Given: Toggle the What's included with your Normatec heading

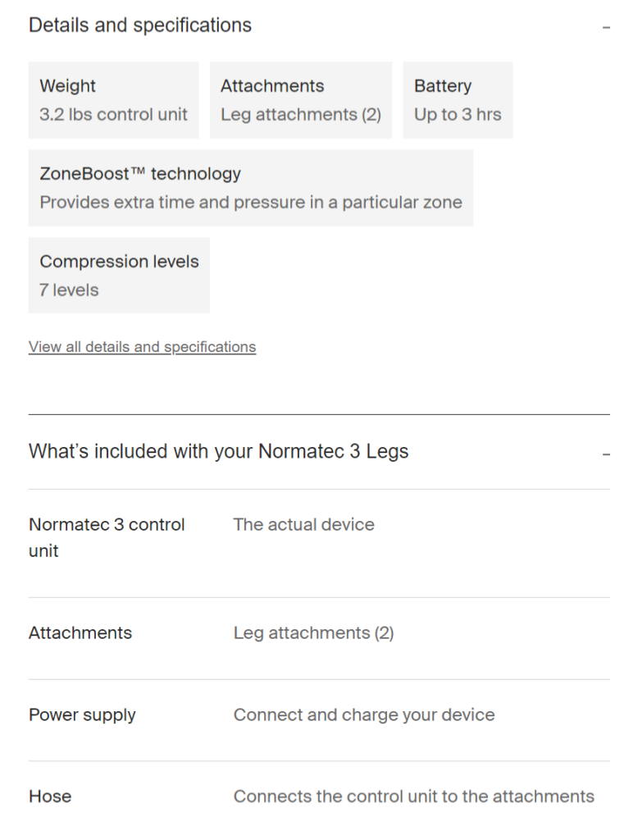Looking at the screenshot, I should tap(218, 451).
